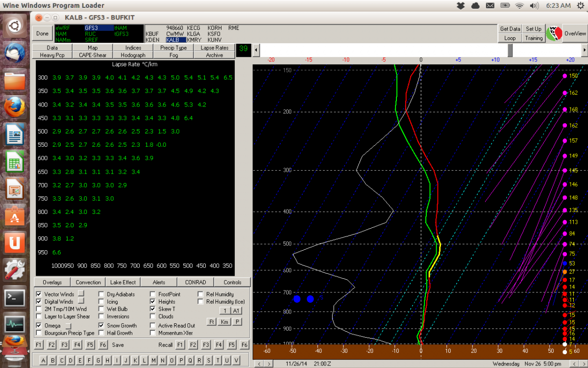588x368 pixels.
Task: Click the Training button
Action: coord(534,38)
